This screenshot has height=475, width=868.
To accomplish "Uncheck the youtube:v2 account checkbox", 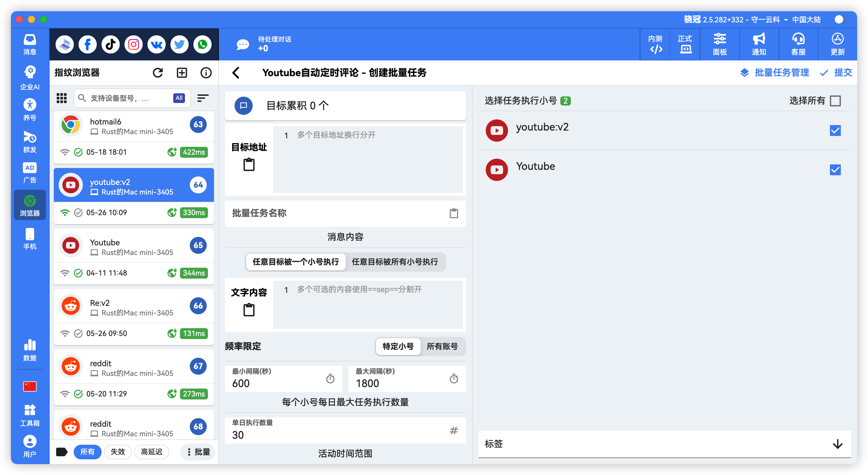I will 835,130.
